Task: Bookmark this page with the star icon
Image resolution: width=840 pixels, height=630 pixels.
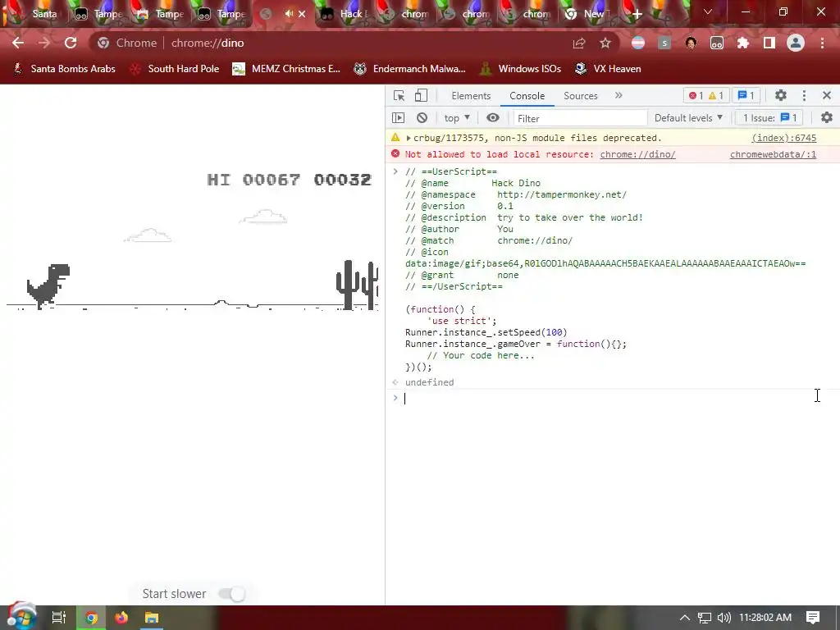Action: point(605,43)
